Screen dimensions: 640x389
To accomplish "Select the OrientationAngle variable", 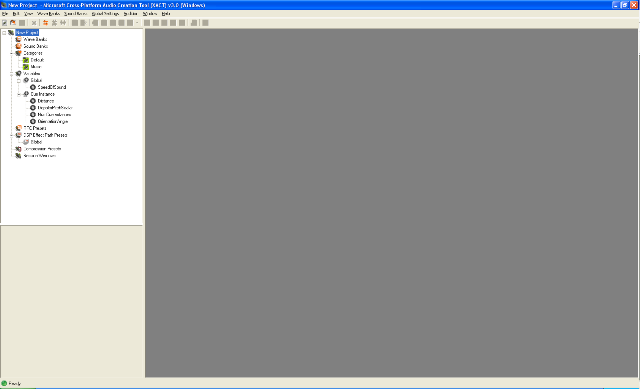I will tap(53, 122).
